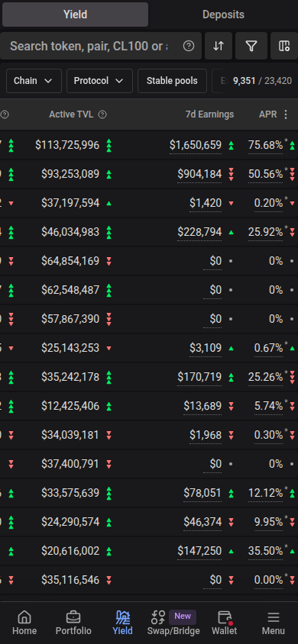
Task: Click red arrow beside $37,400,791
Action: [x=109, y=464]
